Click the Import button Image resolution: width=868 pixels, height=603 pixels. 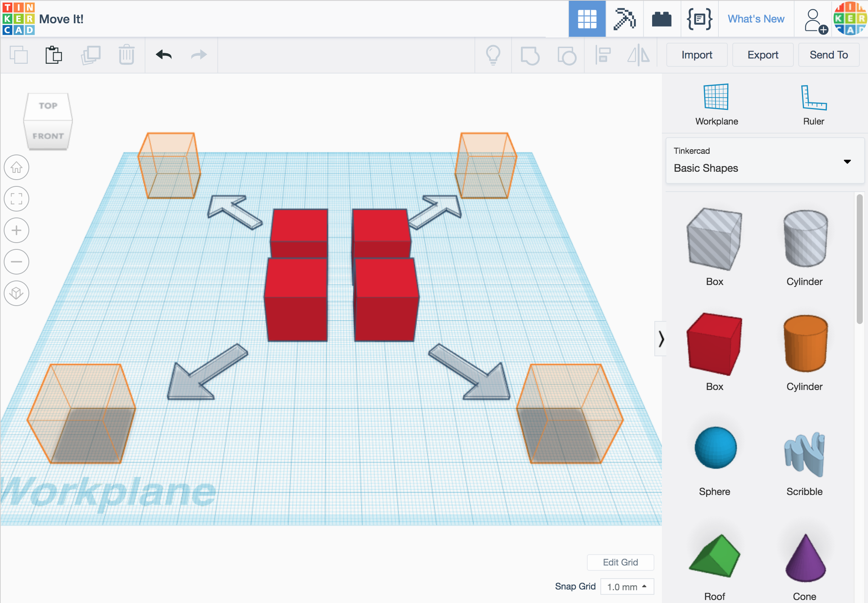point(697,55)
